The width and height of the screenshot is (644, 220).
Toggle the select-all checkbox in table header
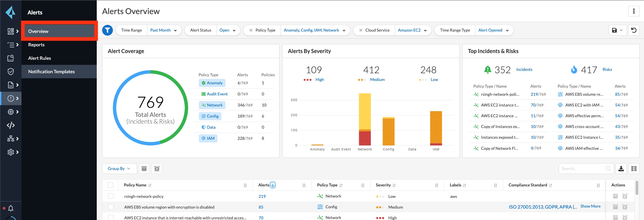[111, 185]
